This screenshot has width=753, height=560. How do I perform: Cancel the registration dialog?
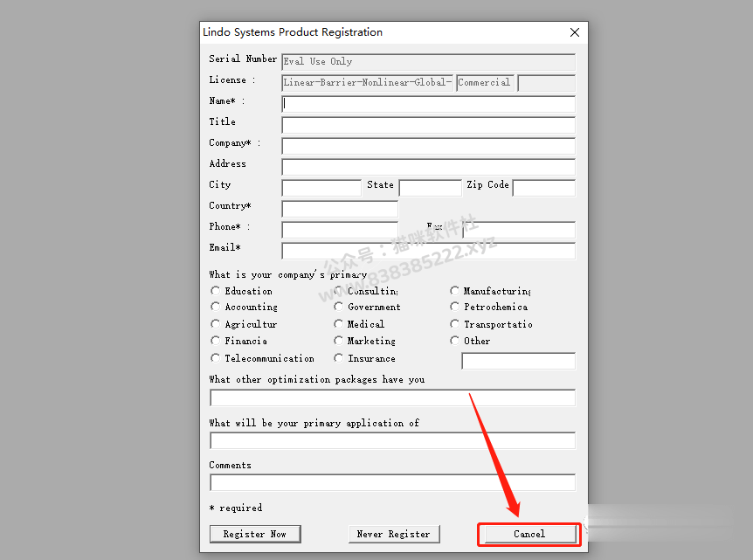529,534
